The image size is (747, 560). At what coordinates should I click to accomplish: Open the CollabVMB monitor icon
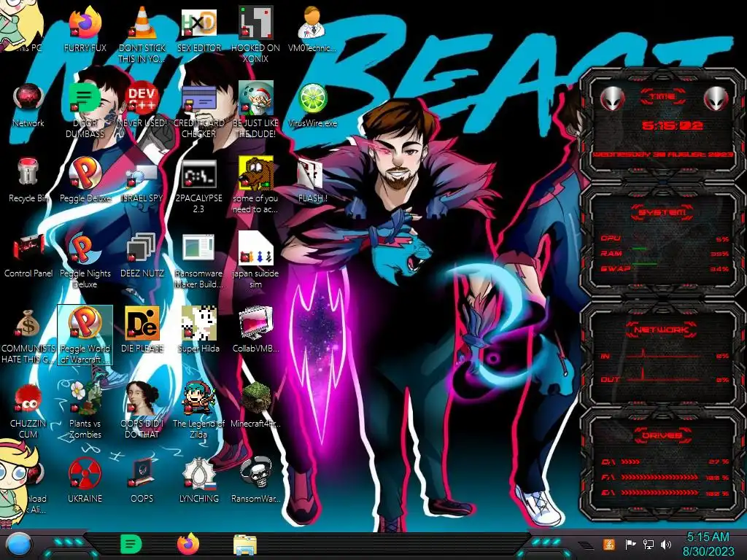point(256,324)
